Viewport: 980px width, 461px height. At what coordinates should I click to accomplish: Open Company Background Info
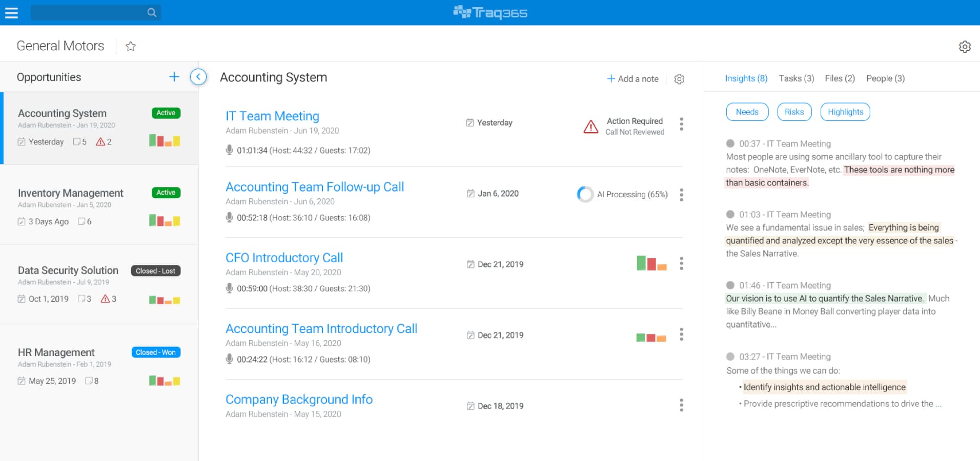299,399
